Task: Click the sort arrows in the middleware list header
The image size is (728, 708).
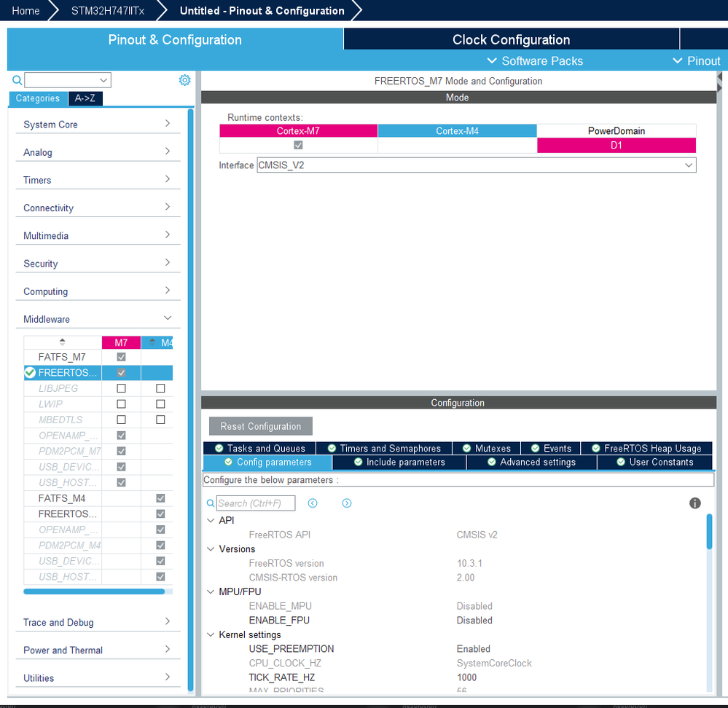Action: point(62,342)
